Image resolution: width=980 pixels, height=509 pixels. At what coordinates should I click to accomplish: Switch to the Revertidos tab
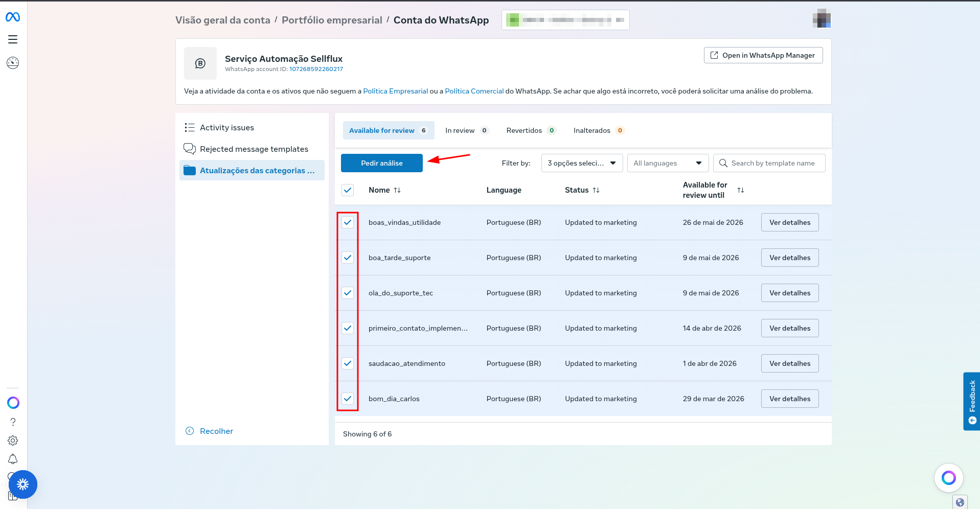click(530, 130)
